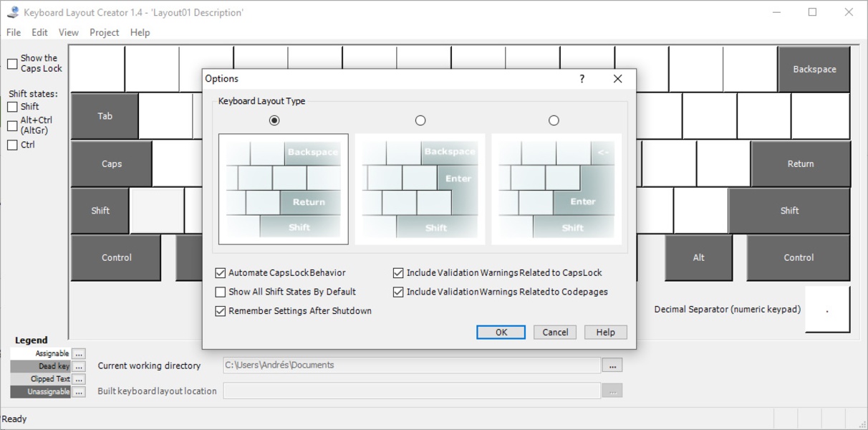Click the question mark help icon in Options dialog
Viewport: 868px width, 430px height.
tap(582, 79)
